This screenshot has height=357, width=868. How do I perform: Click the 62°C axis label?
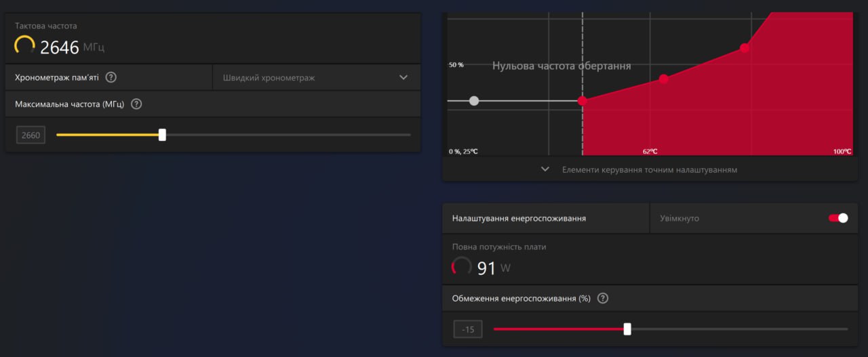pos(650,152)
